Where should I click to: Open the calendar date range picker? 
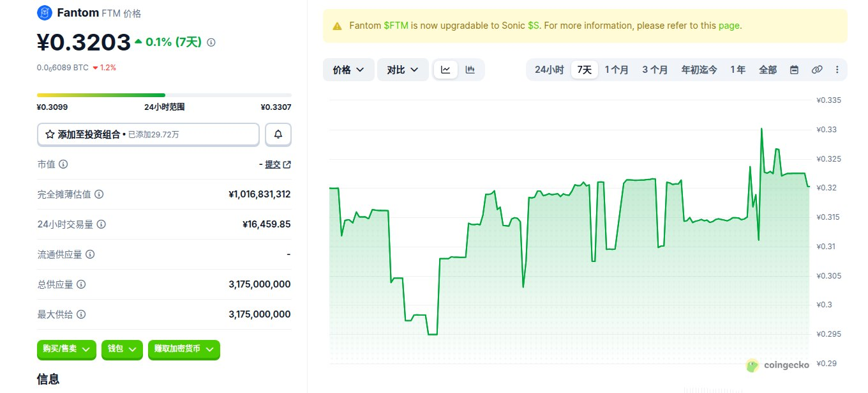(x=794, y=70)
